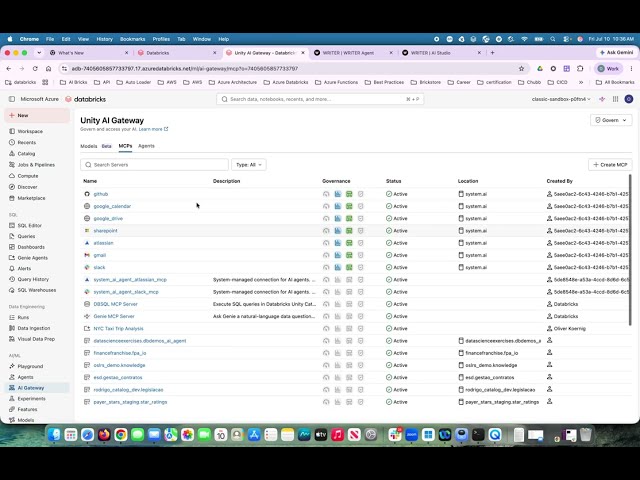The image size is (640, 480).
Task: Open Marketplace in the sidebar
Action: [x=31, y=198]
